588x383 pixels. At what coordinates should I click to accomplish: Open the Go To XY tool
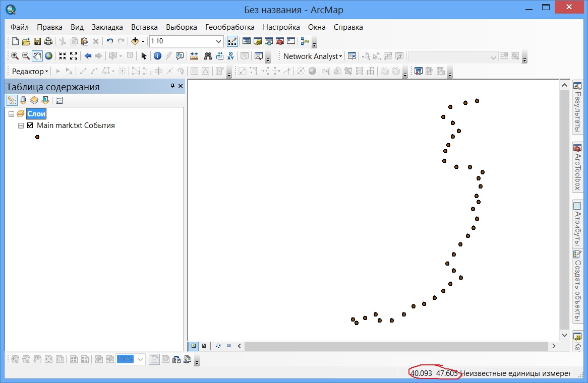point(230,56)
